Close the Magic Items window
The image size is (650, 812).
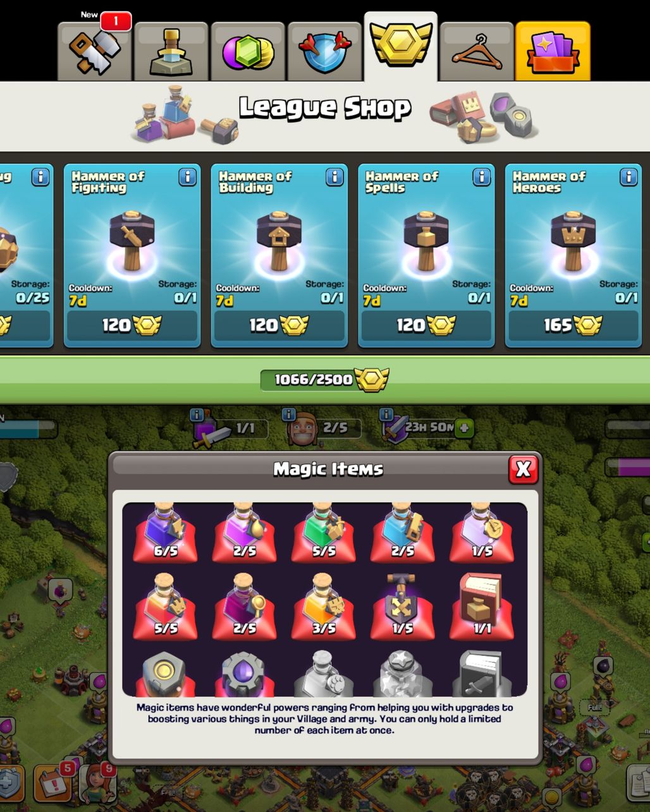pyautogui.click(x=524, y=469)
